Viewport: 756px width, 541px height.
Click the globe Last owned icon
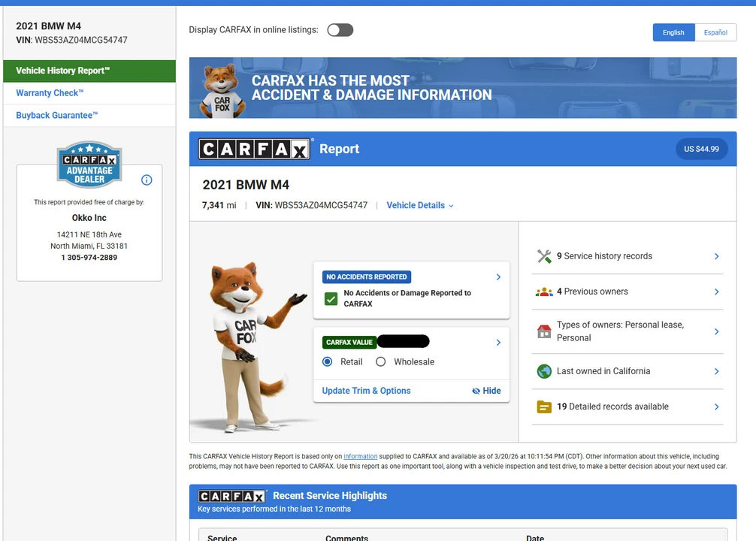(544, 371)
